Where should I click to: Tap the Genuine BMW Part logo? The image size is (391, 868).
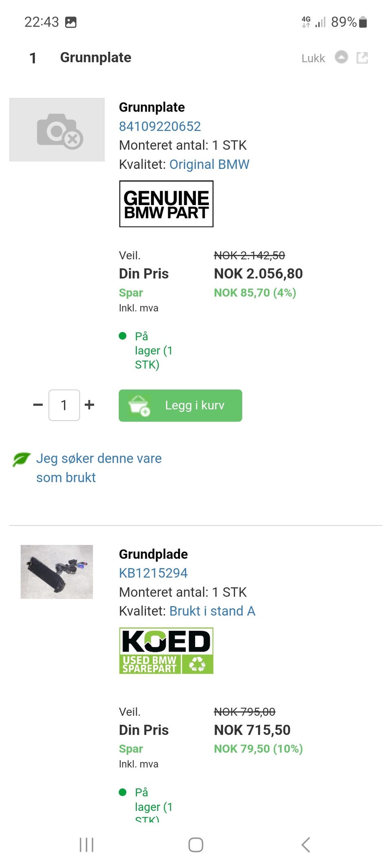click(166, 204)
